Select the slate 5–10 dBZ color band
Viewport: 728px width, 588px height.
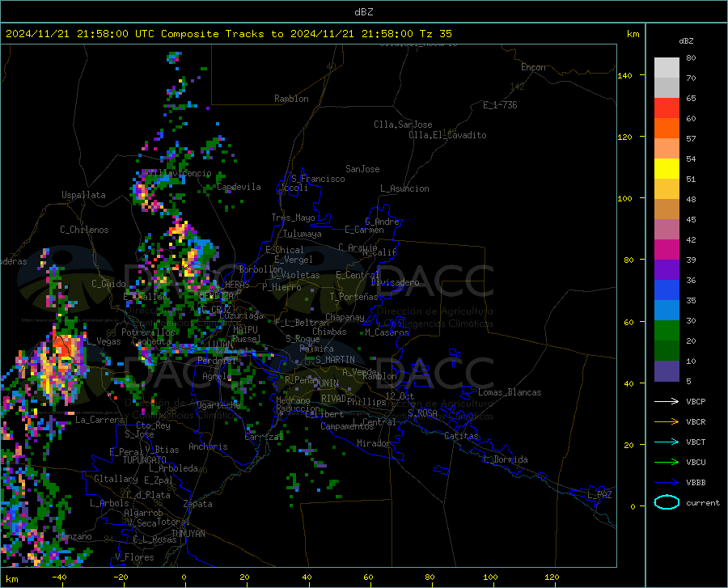pyautogui.click(x=667, y=371)
